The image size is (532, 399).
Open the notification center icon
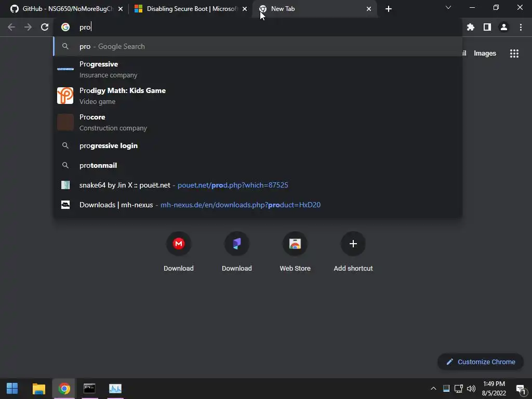pos(521,389)
